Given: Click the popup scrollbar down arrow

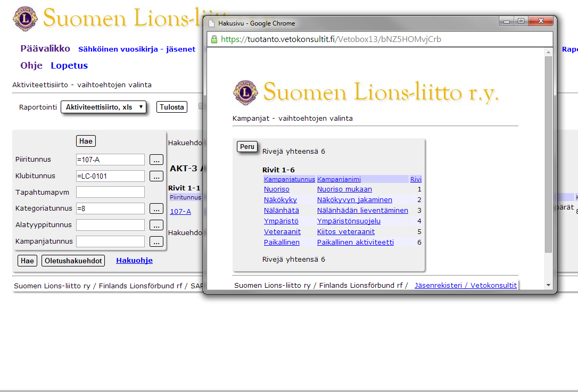Looking at the screenshot, I should [x=548, y=285].
